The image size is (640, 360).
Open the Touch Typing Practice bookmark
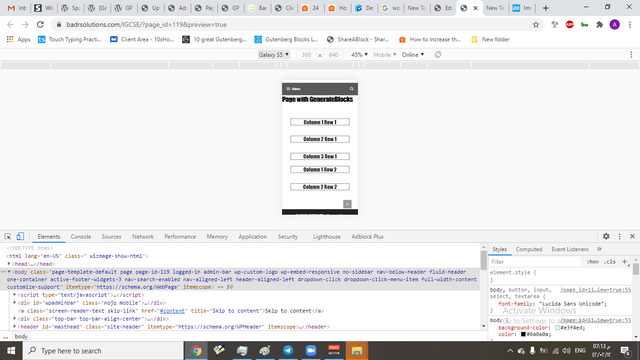pos(69,40)
